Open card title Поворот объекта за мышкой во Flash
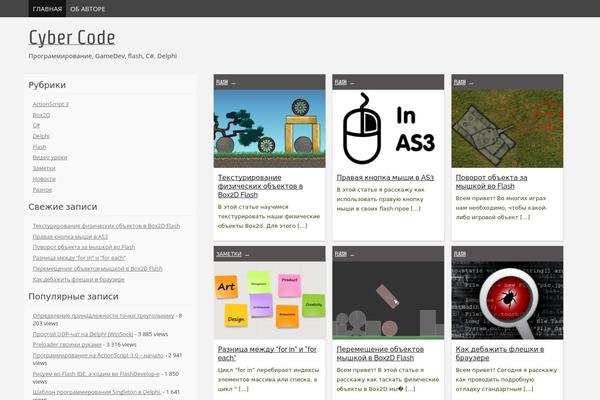600x400 pixels. click(x=491, y=182)
